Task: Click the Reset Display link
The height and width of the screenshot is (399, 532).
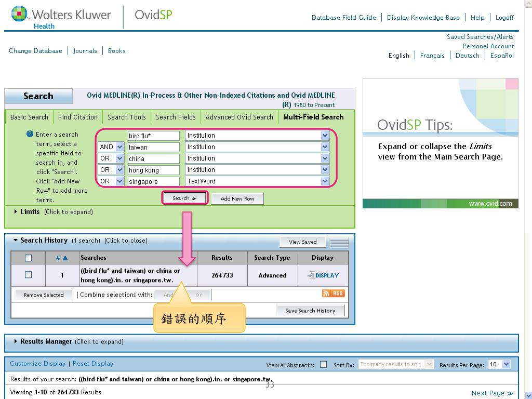Action: point(93,363)
